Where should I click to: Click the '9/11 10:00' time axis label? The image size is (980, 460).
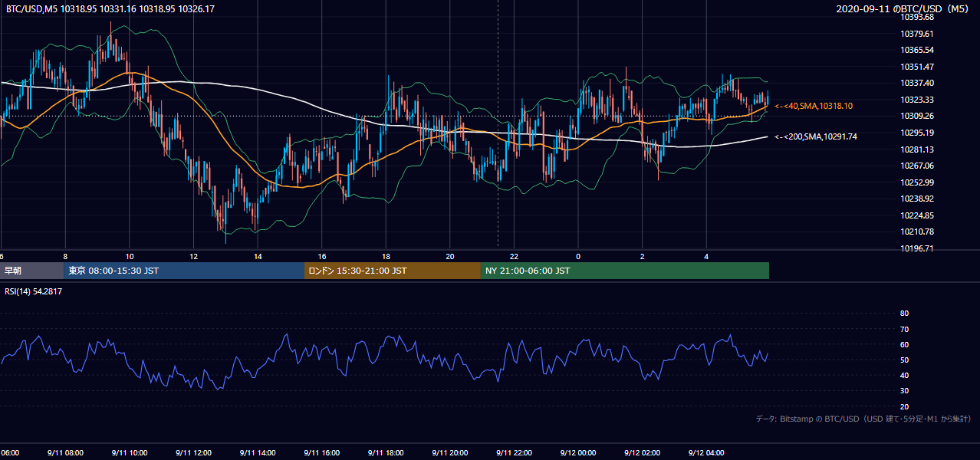(130, 452)
